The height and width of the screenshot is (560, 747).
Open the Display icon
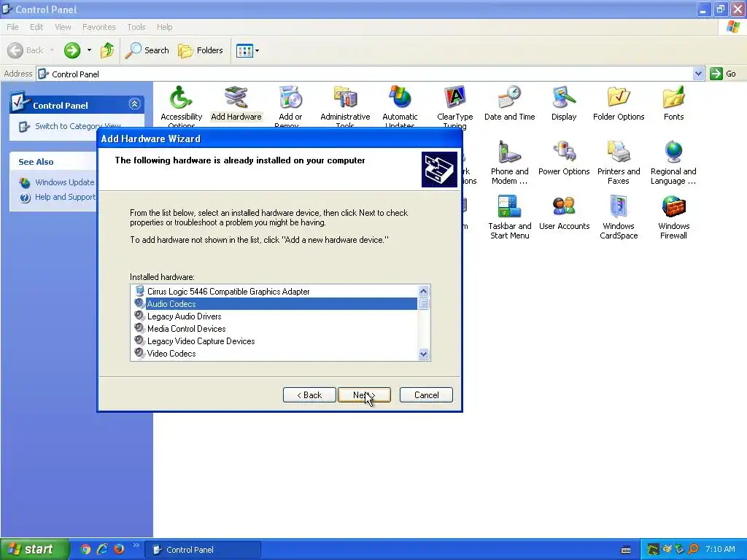coord(564,104)
